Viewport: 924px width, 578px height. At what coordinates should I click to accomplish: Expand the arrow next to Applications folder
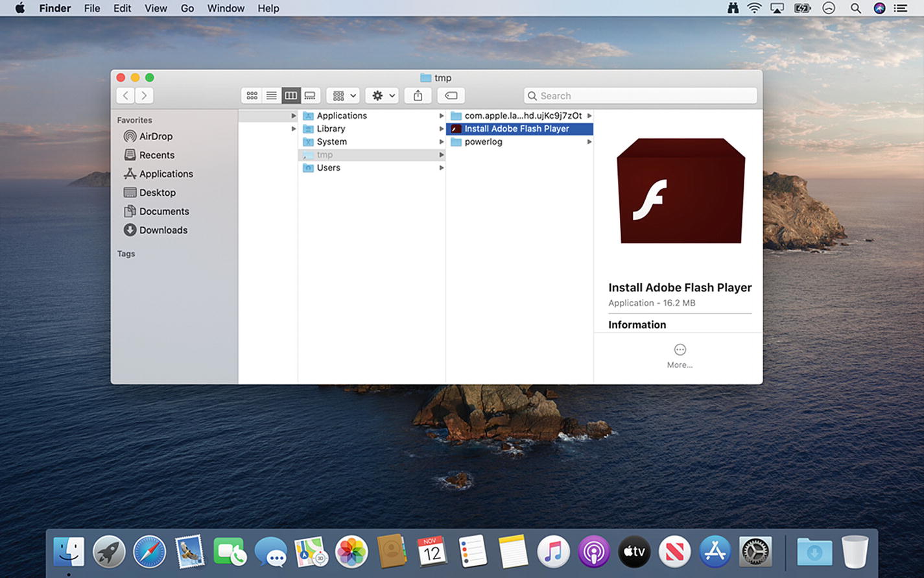[x=442, y=115]
